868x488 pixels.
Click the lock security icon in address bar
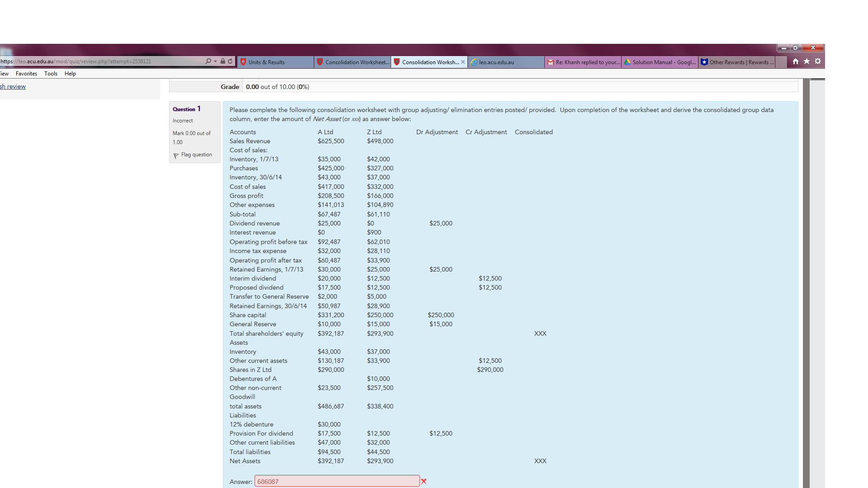(x=222, y=61)
